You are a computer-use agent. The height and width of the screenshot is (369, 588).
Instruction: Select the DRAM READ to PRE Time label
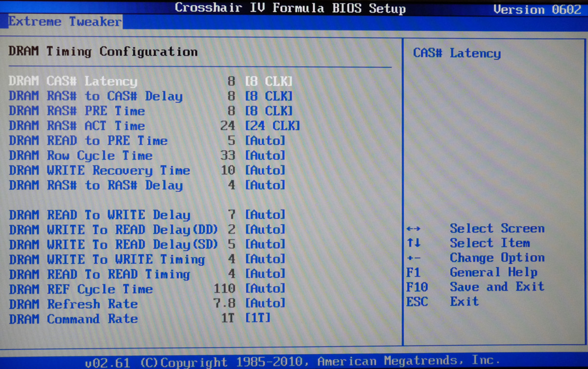coord(88,141)
